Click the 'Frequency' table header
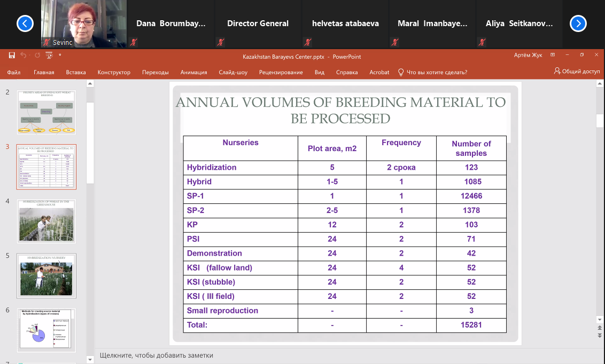 [401, 143]
